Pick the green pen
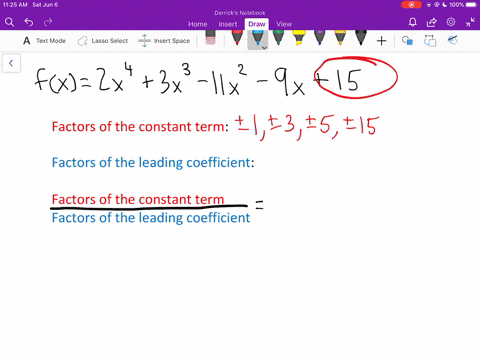This screenshot has width=480, height=360. (278, 38)
